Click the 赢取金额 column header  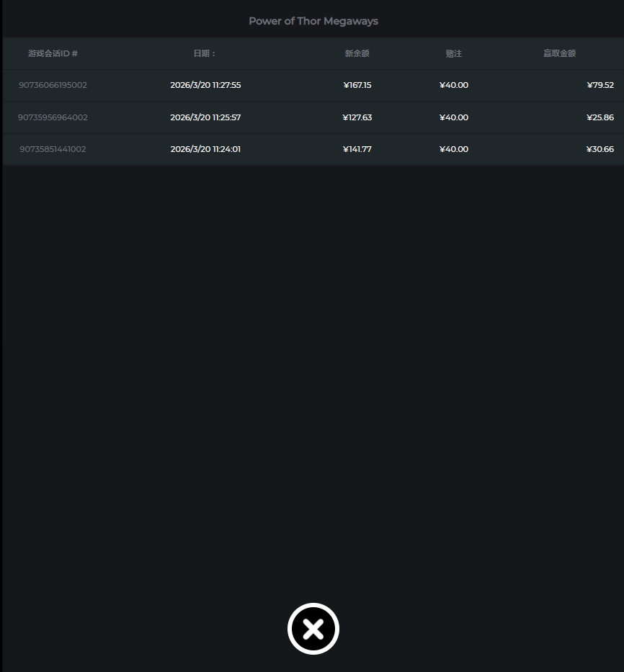pyautogui.click(x=559, y=53)
